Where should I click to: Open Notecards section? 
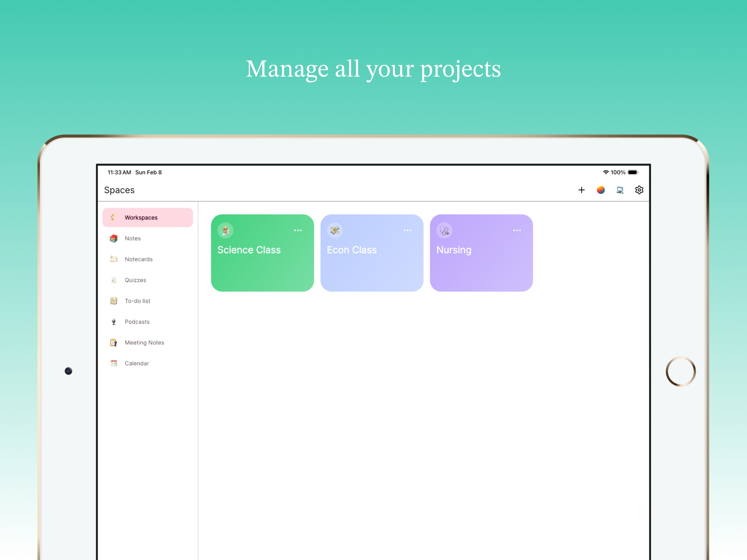tap(148, 259)
